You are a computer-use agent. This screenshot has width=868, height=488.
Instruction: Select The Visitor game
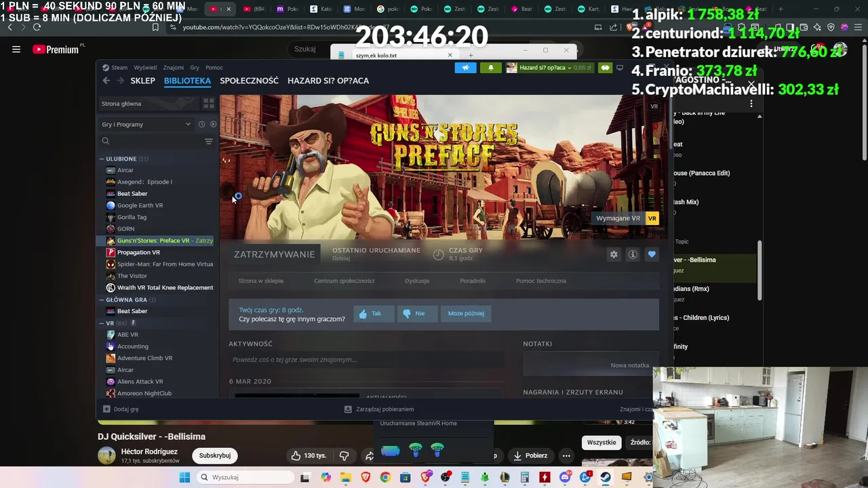132,276
